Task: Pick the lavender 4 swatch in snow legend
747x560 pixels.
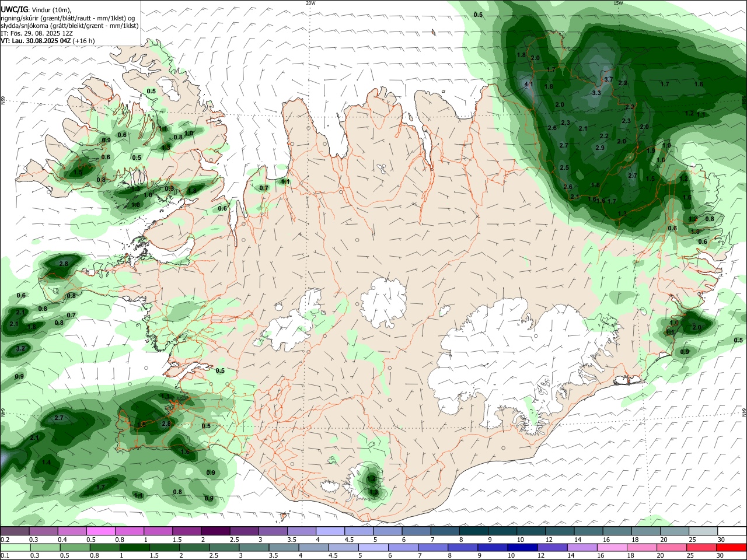Action: click(329, 531)
